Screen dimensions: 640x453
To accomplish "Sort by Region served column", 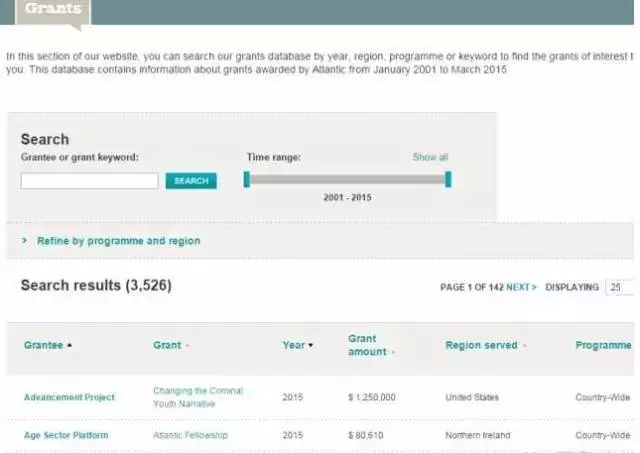I will coord(485,345).
